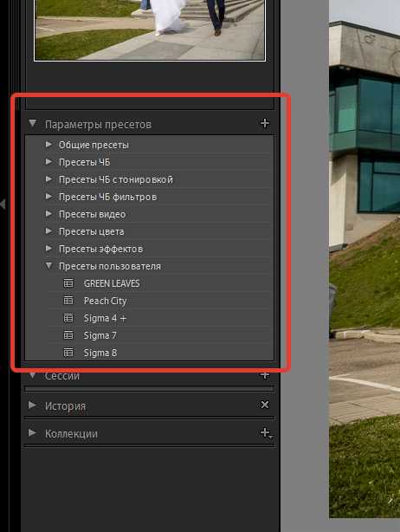The height and width of the screenshot is (532, 400).
Task: Add a new preset with plus icon
Action: pyautogui.click(x=265, y=123)
